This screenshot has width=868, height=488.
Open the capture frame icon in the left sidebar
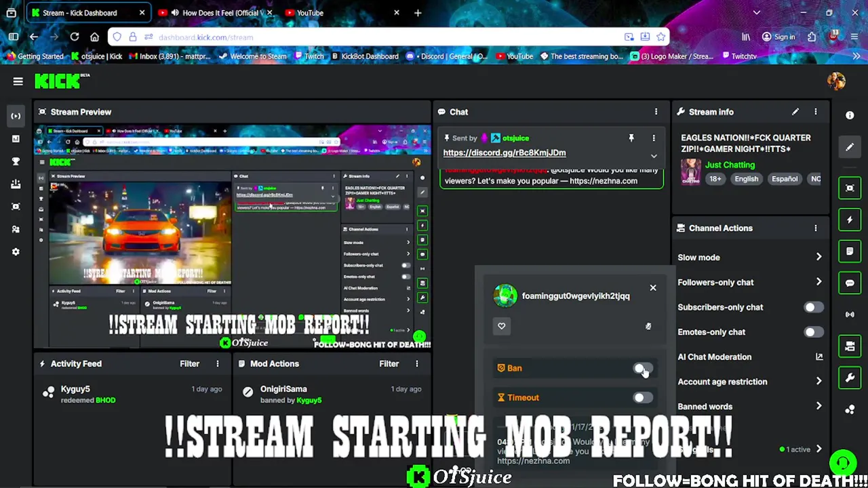pyautogui.click(x=16, y=207)
